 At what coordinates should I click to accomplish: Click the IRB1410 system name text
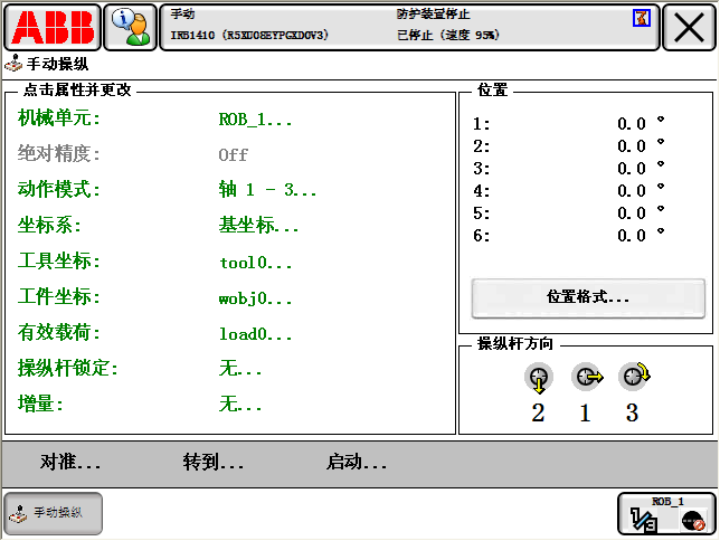250,35
